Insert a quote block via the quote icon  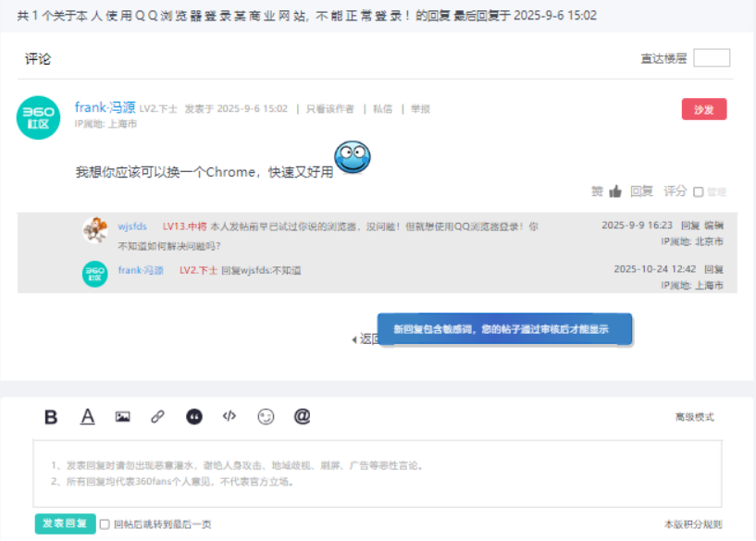(193, 416)
